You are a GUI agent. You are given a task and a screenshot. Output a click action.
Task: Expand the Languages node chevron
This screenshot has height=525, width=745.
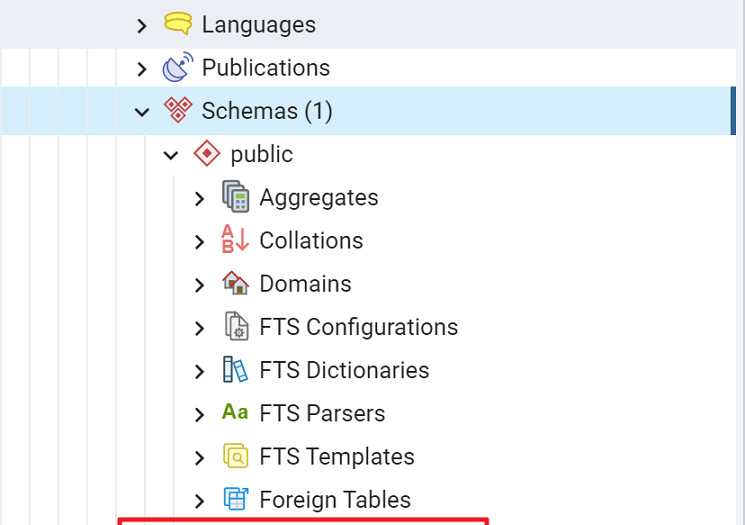(142, 26)
